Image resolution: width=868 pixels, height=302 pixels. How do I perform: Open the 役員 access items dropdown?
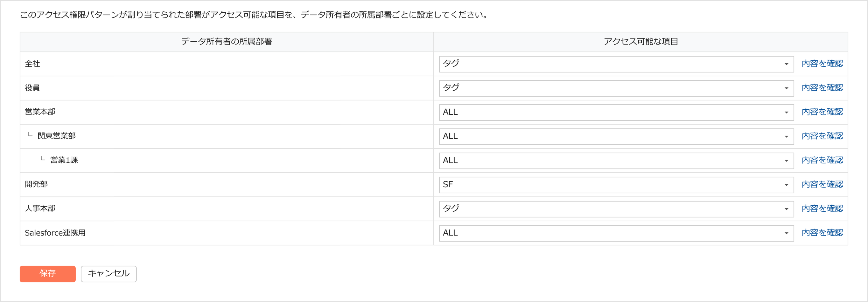616,88
